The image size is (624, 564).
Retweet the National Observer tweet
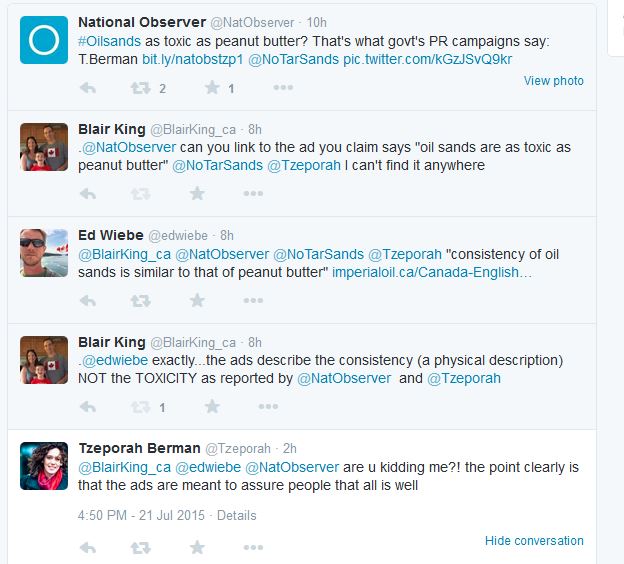(141, 88)
